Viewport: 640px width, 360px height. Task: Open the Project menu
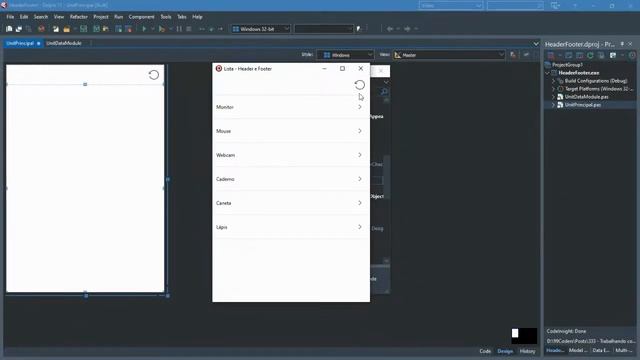101,17
